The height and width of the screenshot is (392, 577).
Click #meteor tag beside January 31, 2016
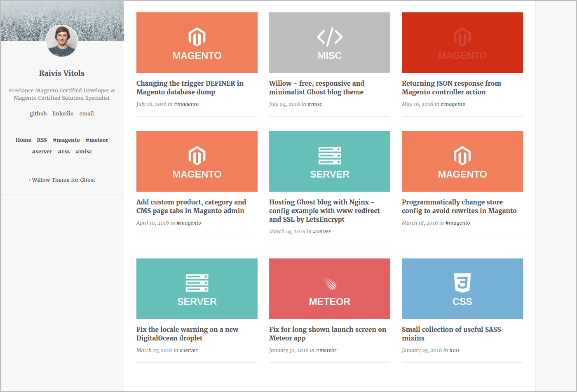click(326, 350)
